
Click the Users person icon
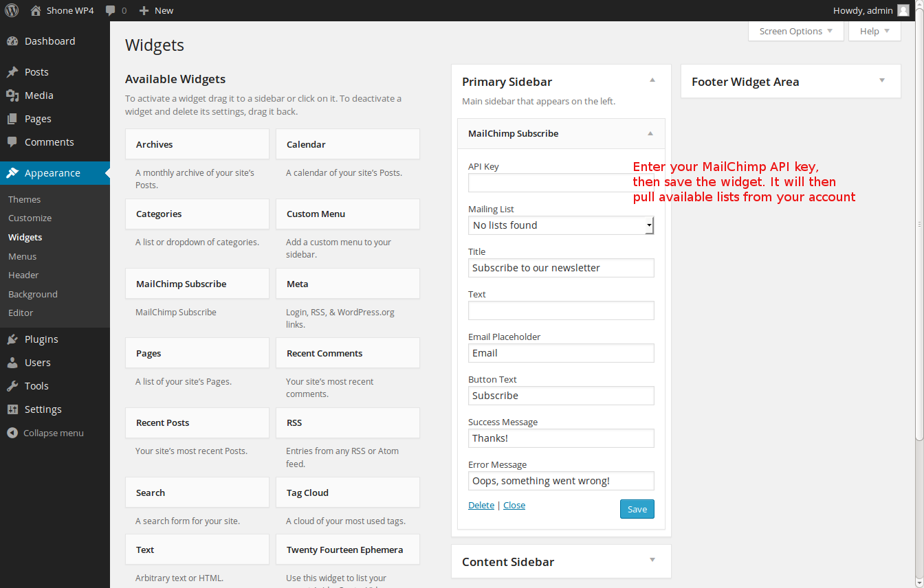[x=12, y=363]
